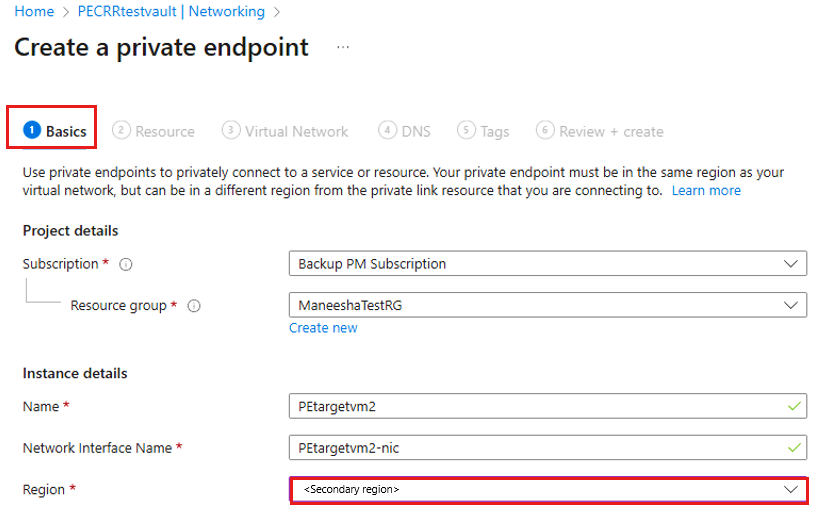Go to the Tags tab
The width and height of the screenshot is (827, 519).
(x=494, y=131)
